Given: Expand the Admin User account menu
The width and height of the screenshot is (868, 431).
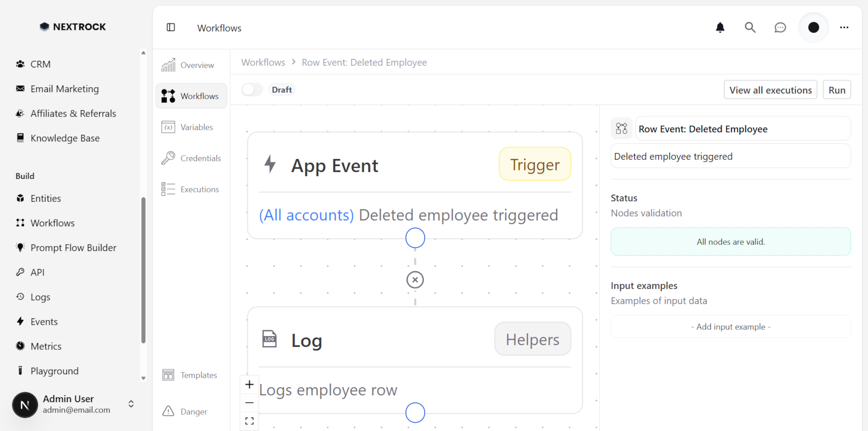Looking at the screenshot, I should pyautogui.click(x=131, y=404).
